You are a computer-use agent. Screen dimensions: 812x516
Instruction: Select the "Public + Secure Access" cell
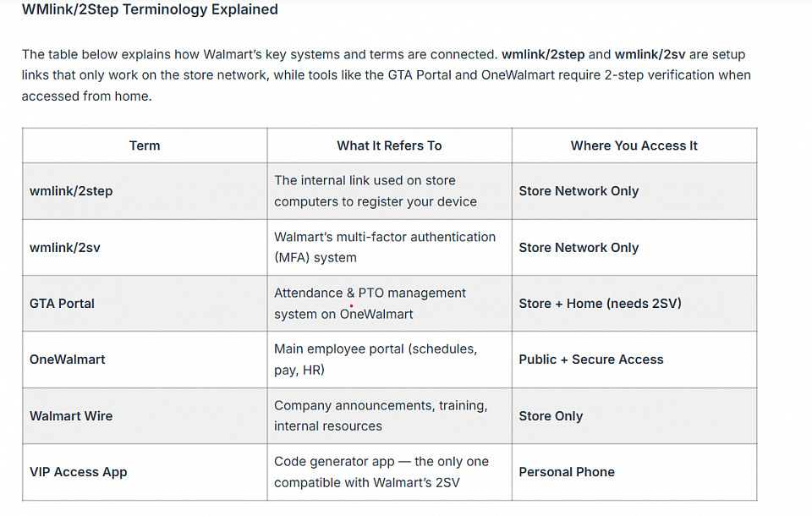click(591, 360)
